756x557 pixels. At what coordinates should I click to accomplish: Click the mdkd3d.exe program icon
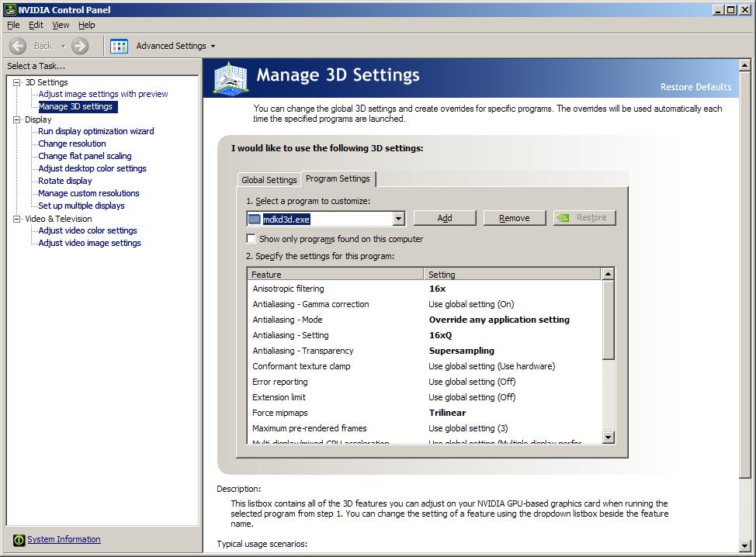click(254, 220)
